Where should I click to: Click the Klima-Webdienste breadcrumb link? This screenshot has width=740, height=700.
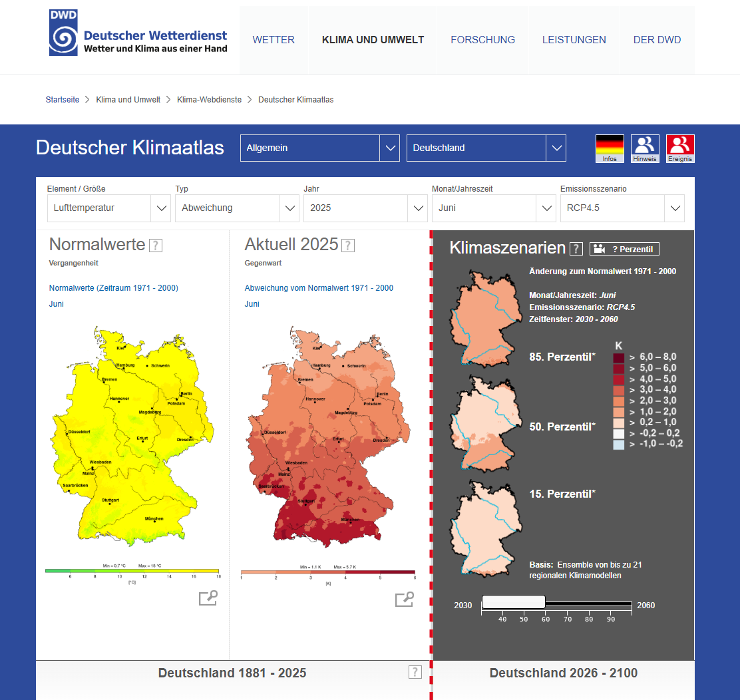point(209,99)
